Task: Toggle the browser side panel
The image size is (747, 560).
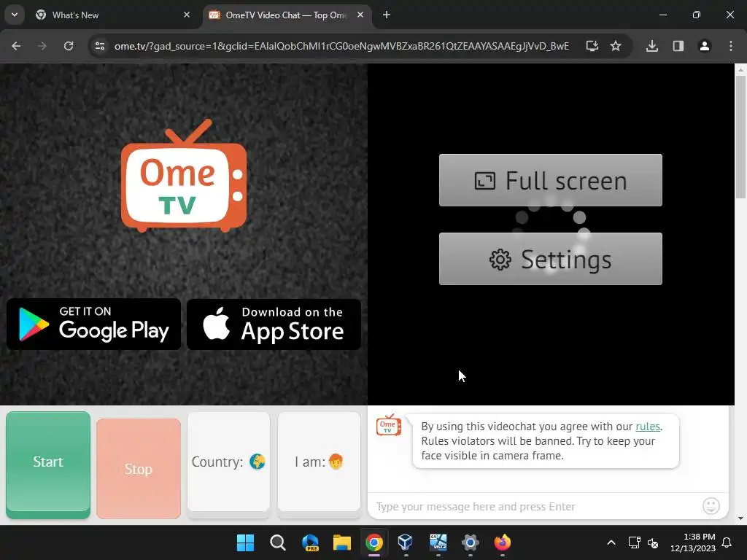Action: tap(678, 46)
